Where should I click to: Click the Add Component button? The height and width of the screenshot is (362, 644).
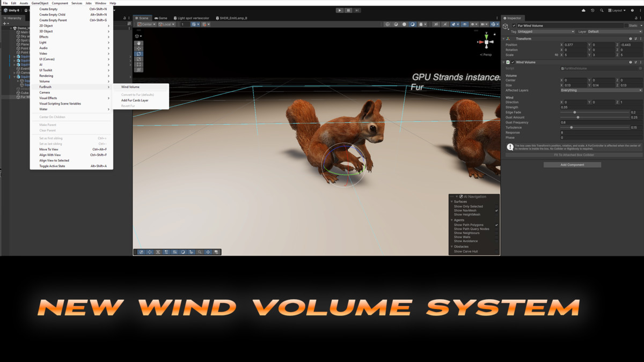[x=572, y=165]
